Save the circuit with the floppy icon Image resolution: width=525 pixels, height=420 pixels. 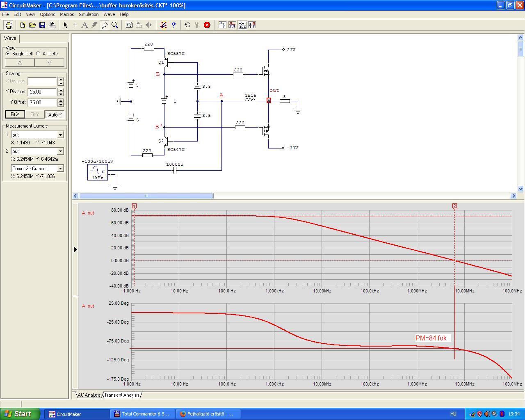tap(42, 25)
